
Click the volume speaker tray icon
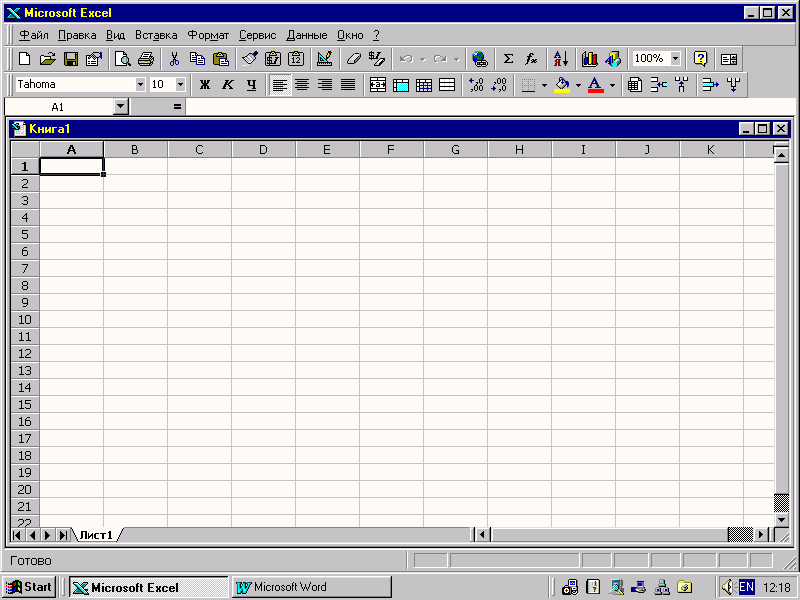(x=728, y=587)
